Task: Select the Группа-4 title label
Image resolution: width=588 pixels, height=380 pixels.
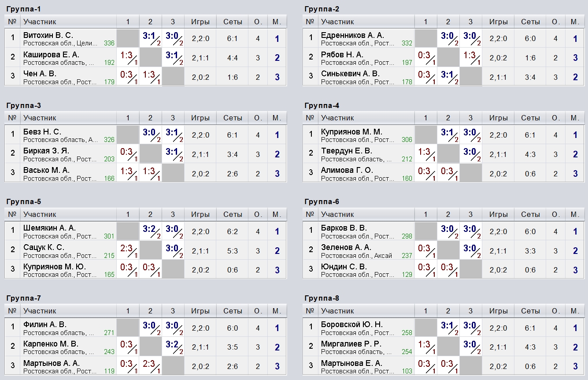Action: [x=322, y=105]
